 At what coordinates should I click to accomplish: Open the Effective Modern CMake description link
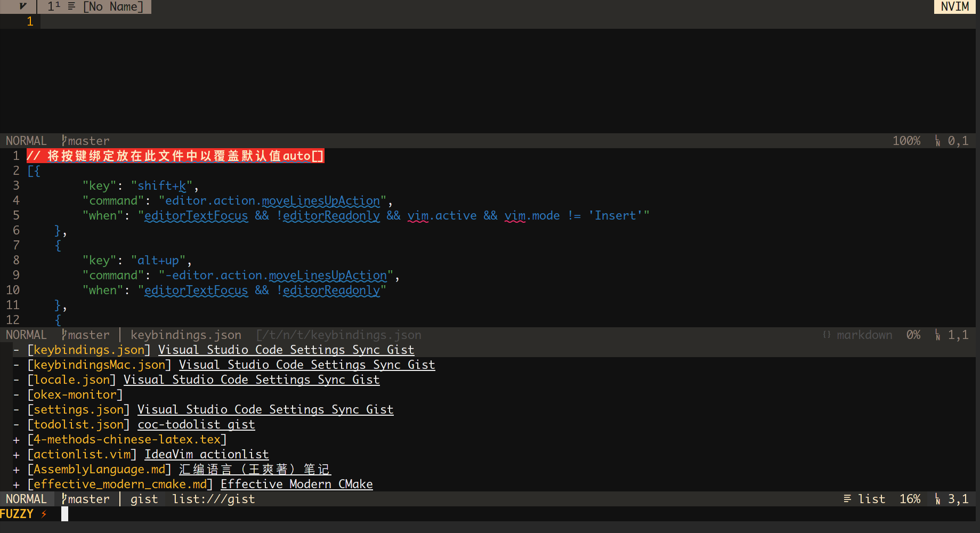pos(297,484)
